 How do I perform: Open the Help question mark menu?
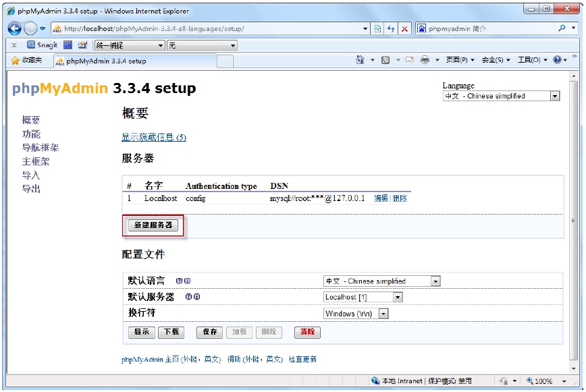pos(560,60)
